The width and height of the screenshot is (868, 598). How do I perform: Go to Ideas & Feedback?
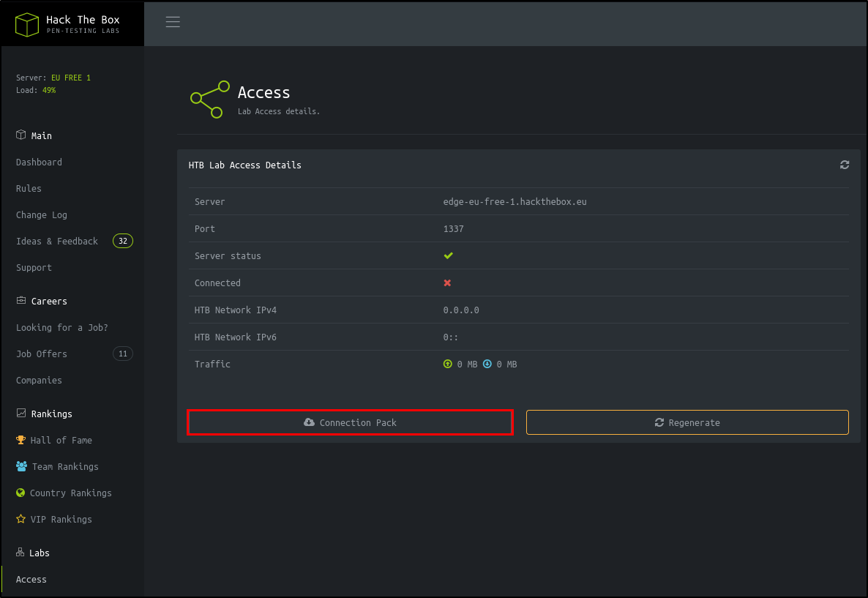click(57, 242)
